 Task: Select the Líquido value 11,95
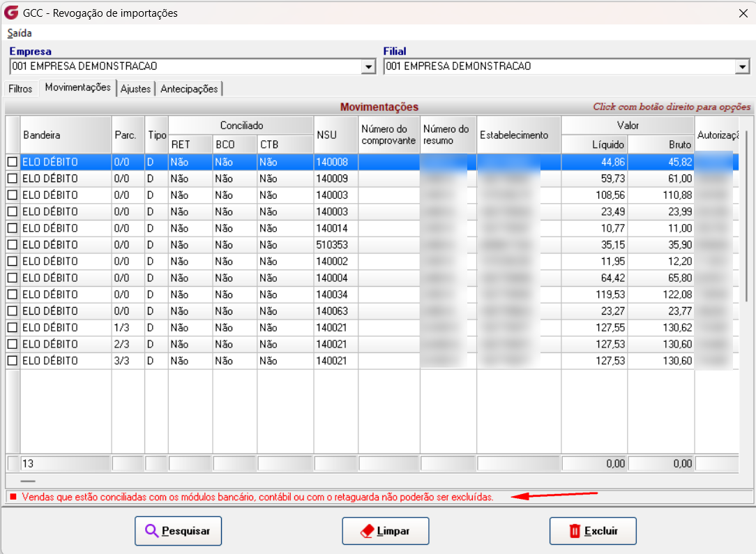point(594,262)
